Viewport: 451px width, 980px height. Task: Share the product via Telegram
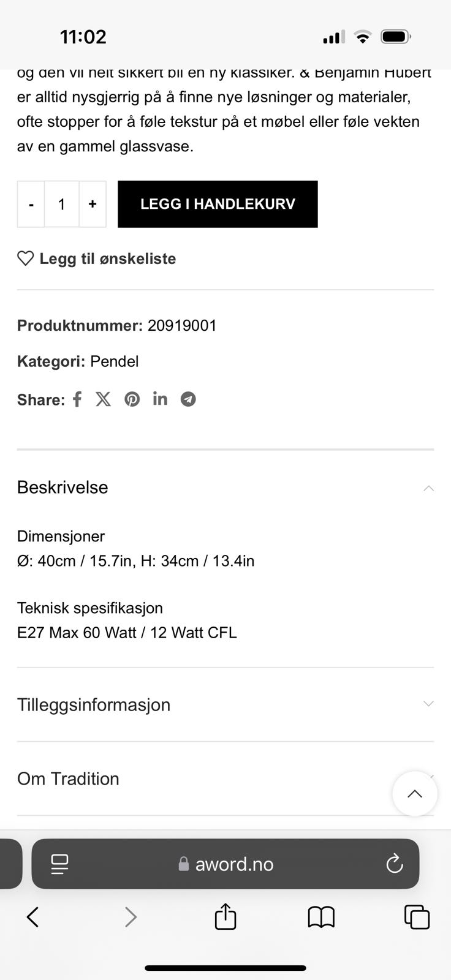188,399
